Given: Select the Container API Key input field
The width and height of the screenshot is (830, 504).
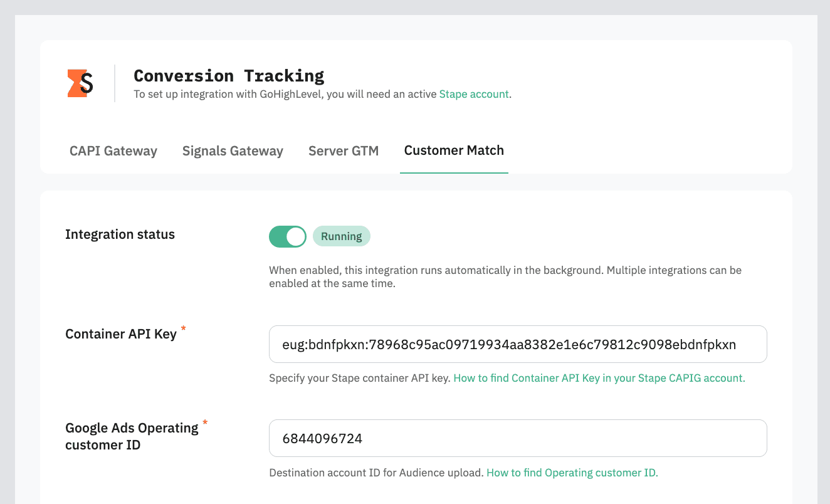Looking at the screenshot, I should click(518, 344).
